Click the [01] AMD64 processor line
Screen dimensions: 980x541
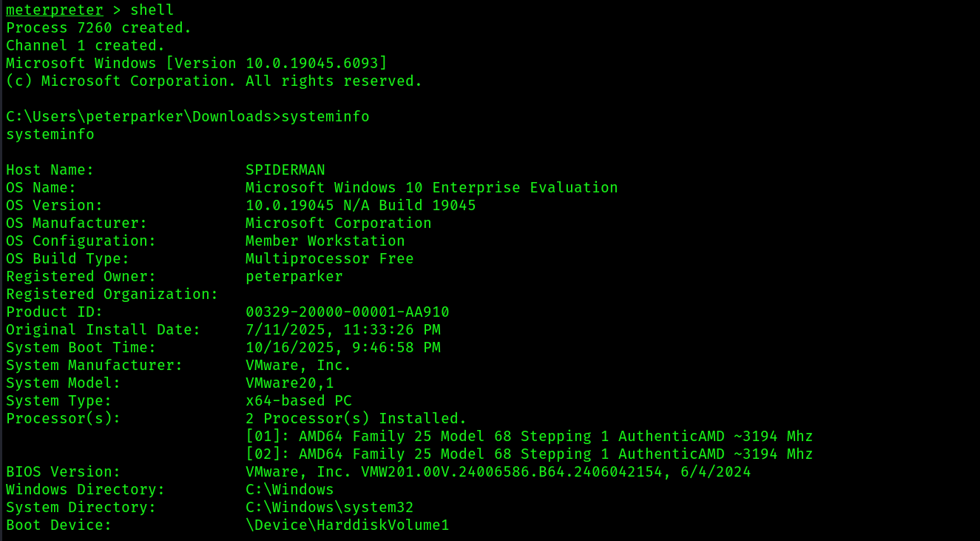pyautogui.click(x=530, y=437)
